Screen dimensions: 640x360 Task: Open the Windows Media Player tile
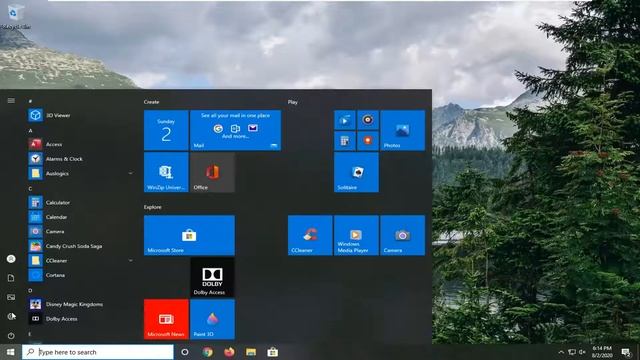[356, 236]
